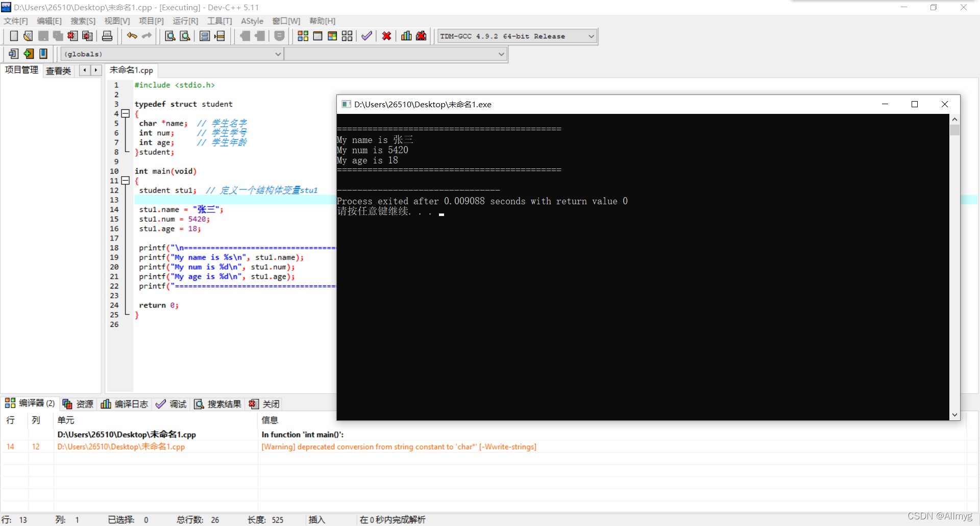
Task: Open the 搜索[S] menu
Action: (x=83, y=21)
